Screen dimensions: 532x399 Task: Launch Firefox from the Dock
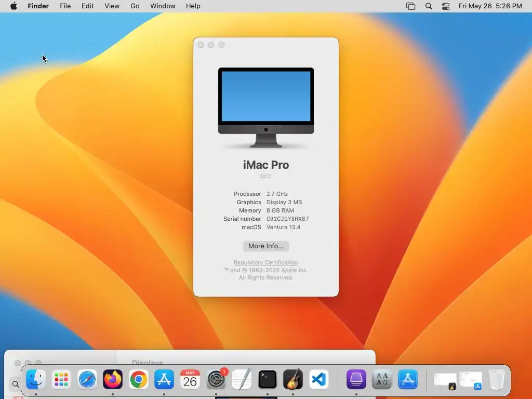[113, 379]
